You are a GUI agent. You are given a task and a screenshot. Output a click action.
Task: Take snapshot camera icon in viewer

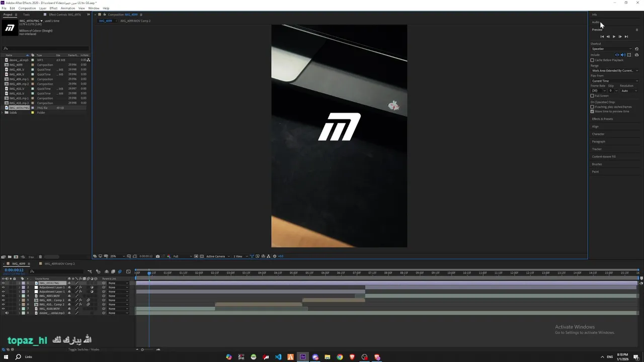pos(157,256)
